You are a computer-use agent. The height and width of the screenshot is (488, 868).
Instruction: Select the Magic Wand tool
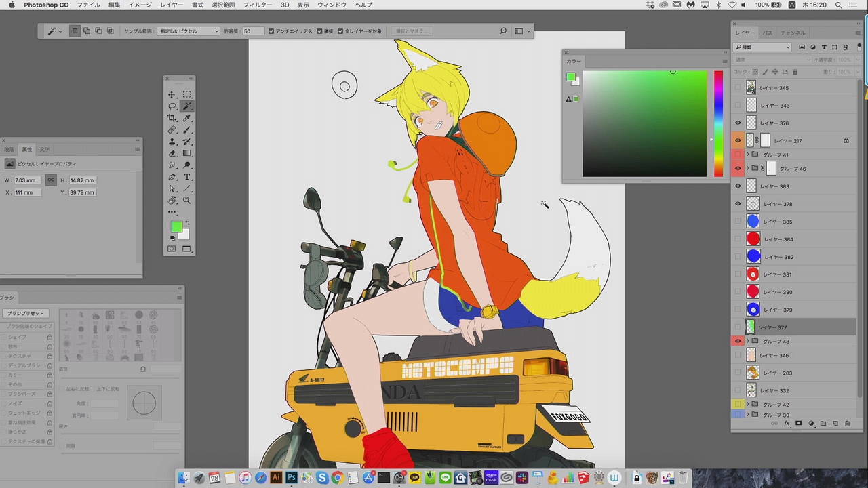(187, 106)
